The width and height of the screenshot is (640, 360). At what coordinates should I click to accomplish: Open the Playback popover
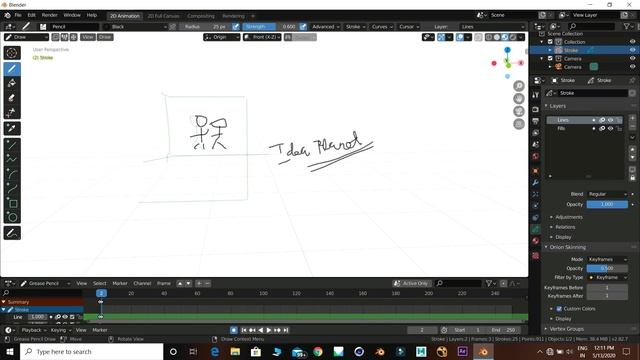pyautogui.click(x=33, y=330)
